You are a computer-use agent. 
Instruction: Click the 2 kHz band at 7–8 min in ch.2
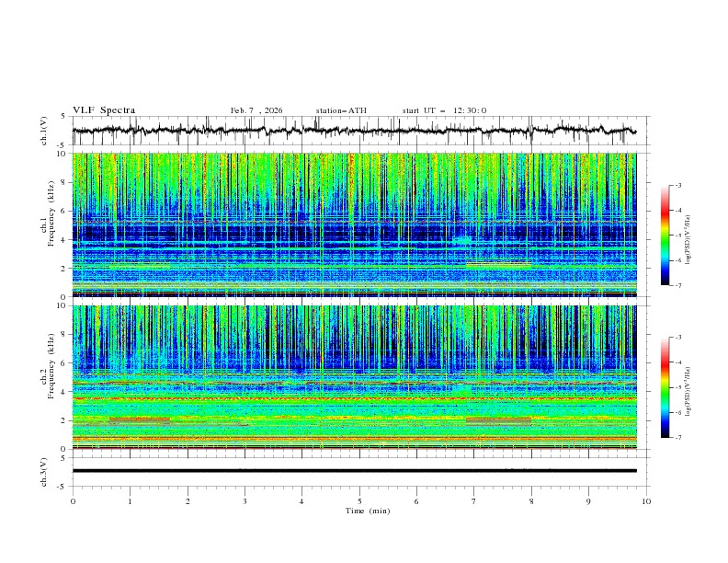[498, 421]
